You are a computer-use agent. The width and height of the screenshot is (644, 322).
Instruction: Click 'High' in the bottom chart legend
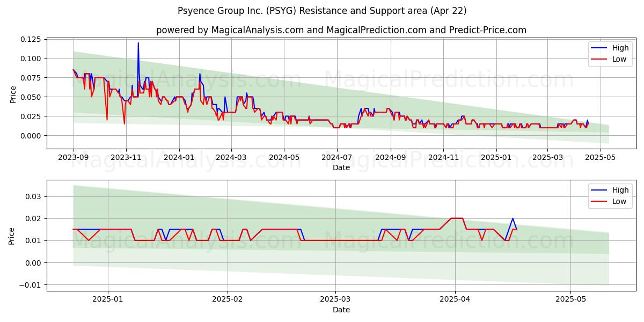(620, 190)
